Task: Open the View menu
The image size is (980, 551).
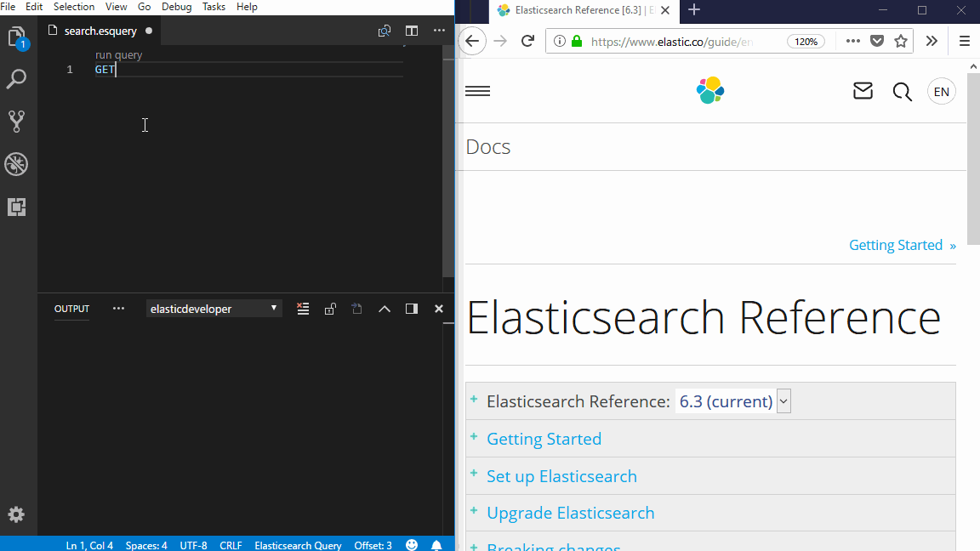Action: coord(116,7)
